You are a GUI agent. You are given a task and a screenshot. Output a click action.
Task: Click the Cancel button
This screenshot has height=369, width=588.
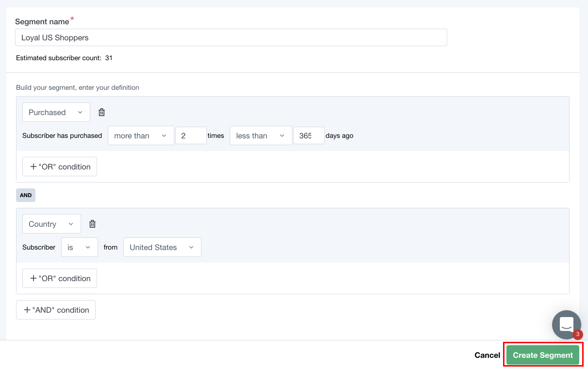(x=487, y=355)
